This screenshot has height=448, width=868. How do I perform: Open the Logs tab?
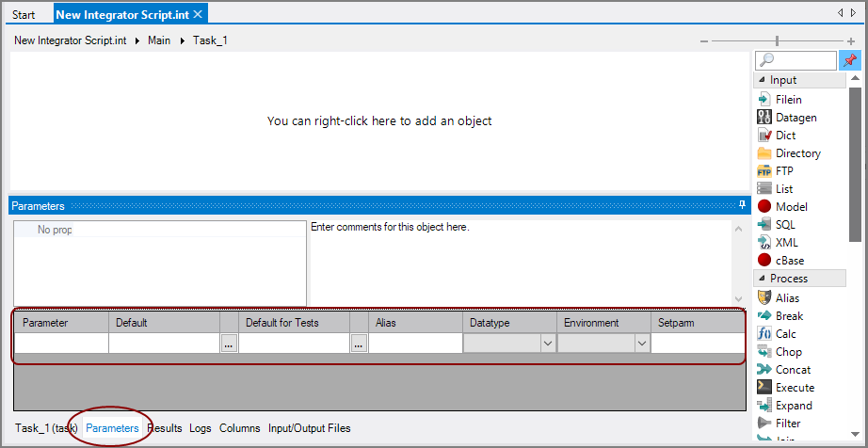pyautogui.click(x=201, y=428)
